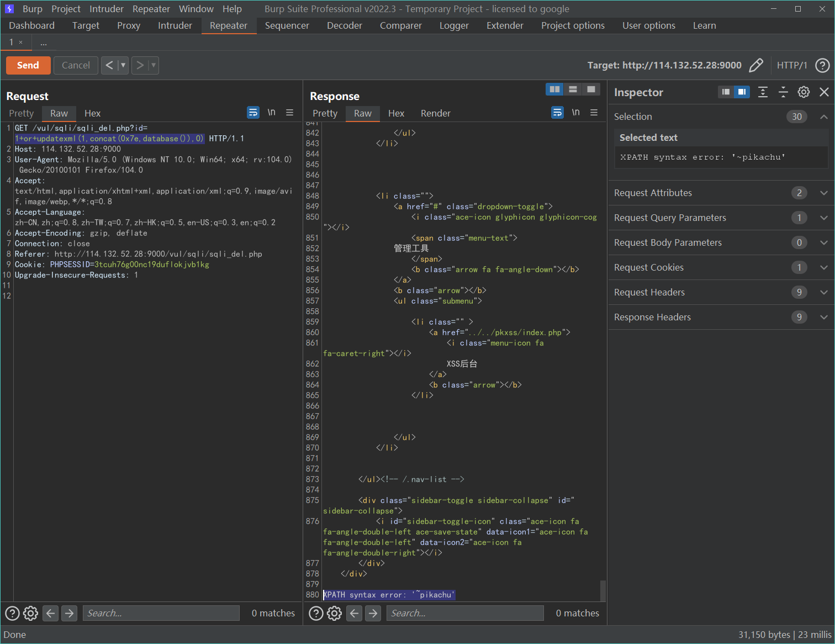The image size is (835, 644).
Task: Go back to previous request in history
Action: [109, 65]
